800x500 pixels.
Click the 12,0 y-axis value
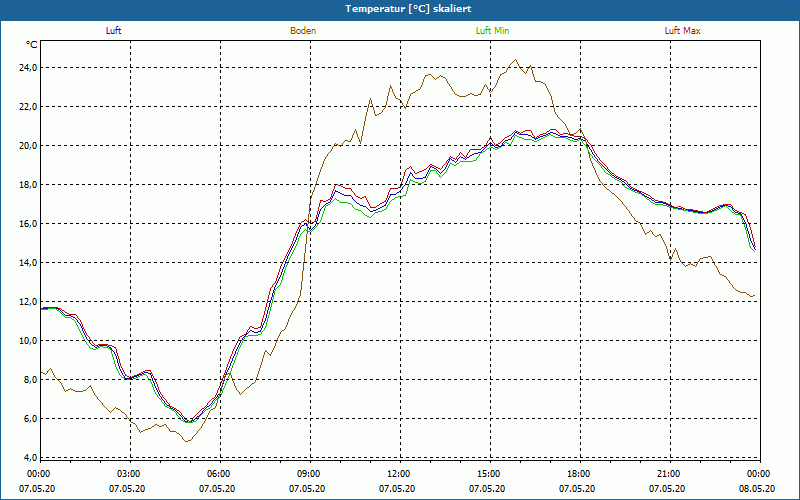[x=29, y=302]
